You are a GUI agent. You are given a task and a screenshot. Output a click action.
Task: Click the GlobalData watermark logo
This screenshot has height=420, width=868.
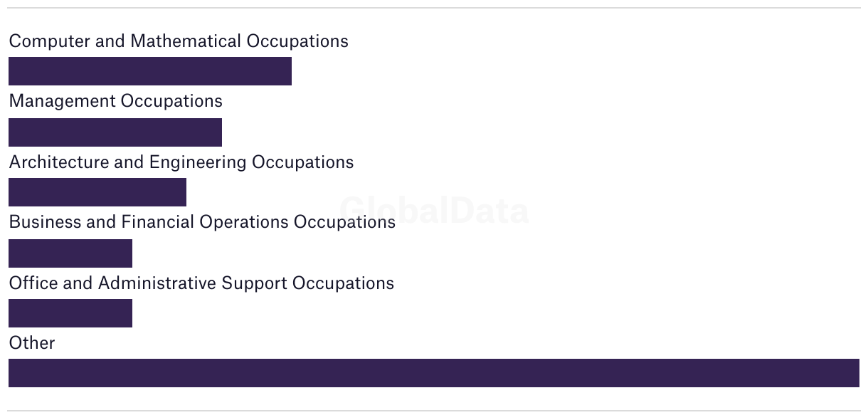[434, 211]
